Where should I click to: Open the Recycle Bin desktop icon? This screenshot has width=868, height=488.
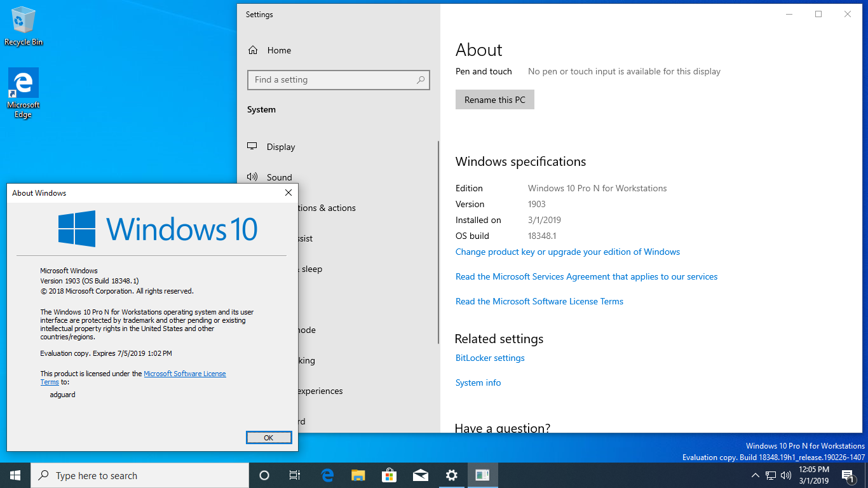click(x=24, y=26)
